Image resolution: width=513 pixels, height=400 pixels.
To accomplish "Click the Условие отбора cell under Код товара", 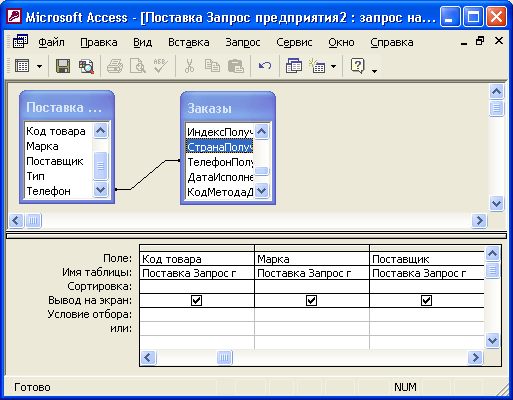I will (197, 315).
